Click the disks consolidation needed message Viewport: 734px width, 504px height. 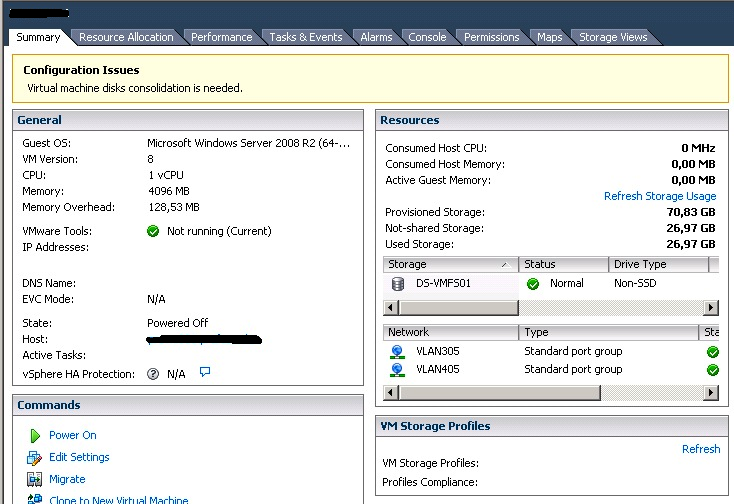[135, 88]
